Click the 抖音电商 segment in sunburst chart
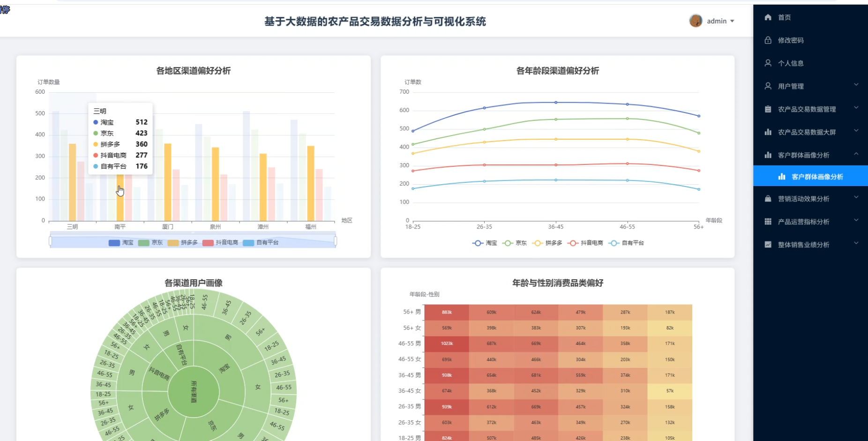This screenshot has height=441, width=868. (159, 373)
